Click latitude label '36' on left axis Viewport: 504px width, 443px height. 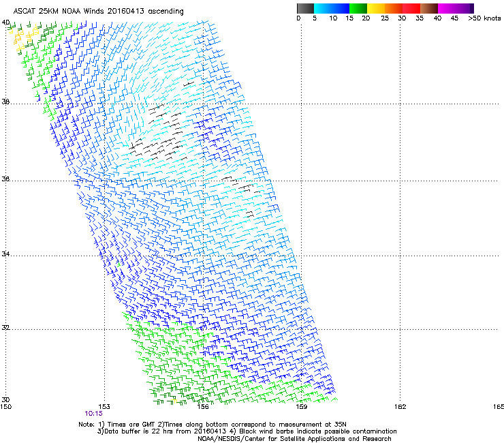click(5, 179)
